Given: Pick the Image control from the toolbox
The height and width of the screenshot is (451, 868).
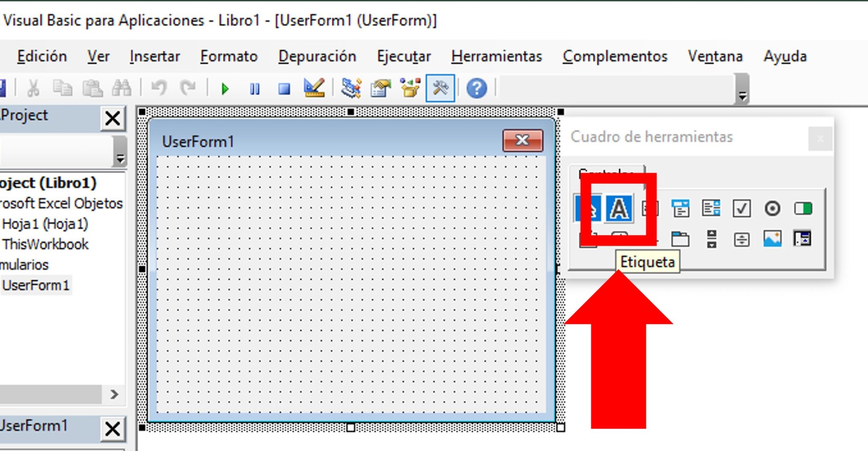Looking at the screenshot, I should tap(773, 238).
